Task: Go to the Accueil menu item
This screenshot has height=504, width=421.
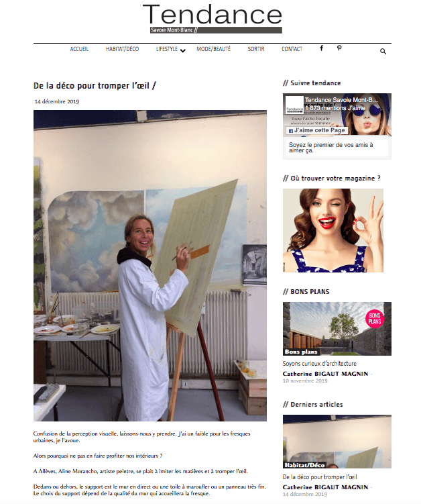Action: 79,49
